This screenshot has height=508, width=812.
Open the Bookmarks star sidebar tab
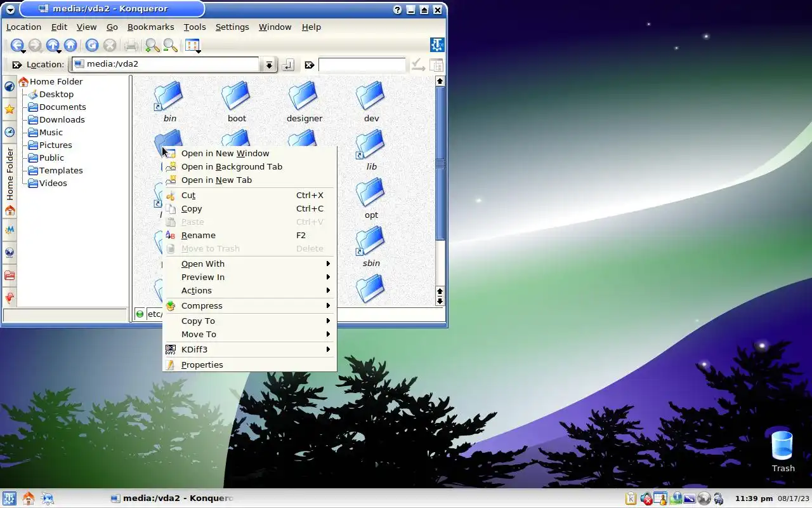10,109
